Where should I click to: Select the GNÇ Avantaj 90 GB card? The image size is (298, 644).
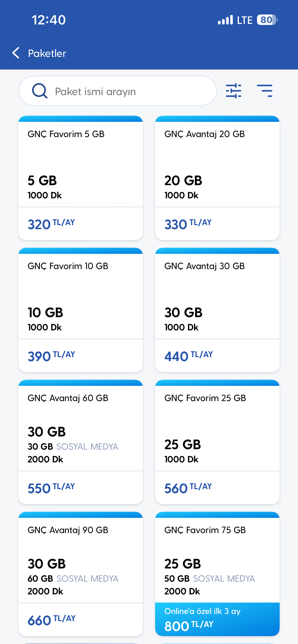pyautogui.click(x=80, y=574)
